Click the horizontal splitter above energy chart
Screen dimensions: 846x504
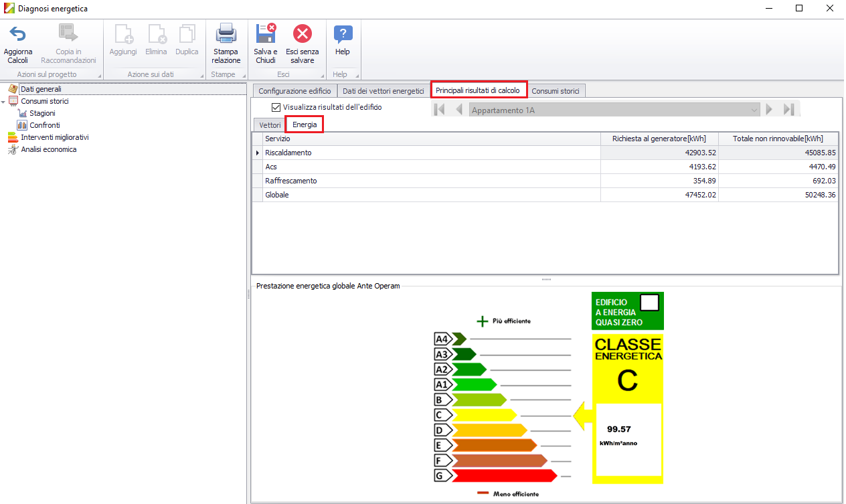pyautogui.click(x=545, y=279)
